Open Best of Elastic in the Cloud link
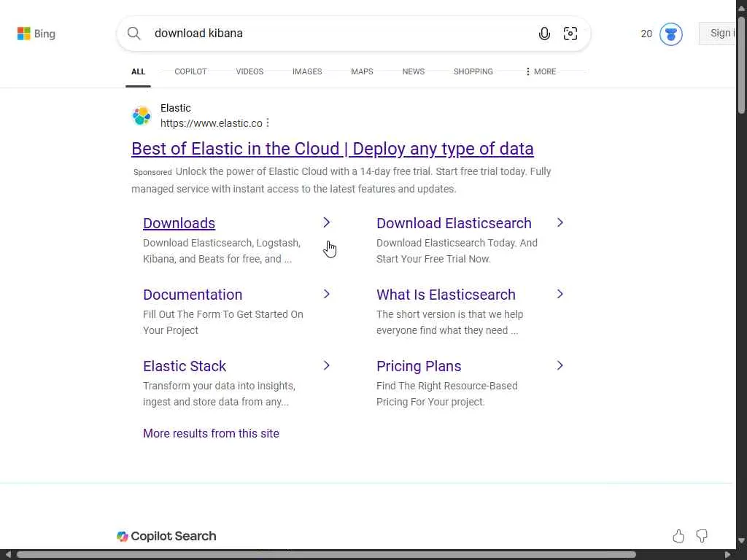Viewport: 747px width, 560px height. pyautogui.click(x=333, y=149)
